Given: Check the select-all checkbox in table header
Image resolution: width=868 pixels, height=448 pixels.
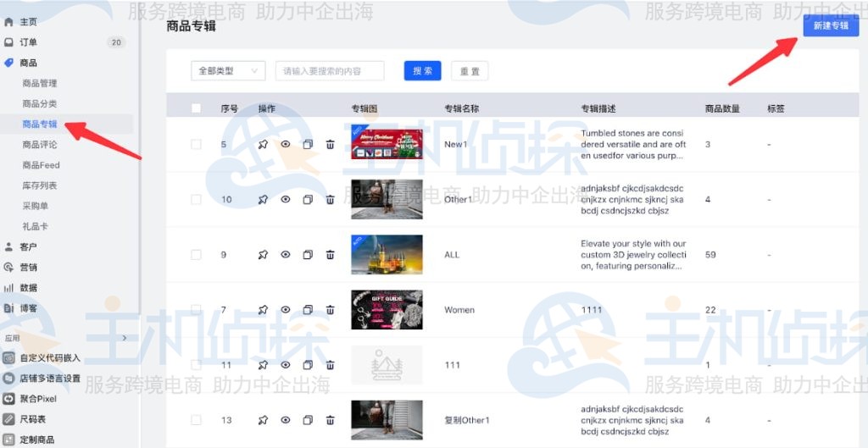Looking at the screenshot, I should point(197,108).
